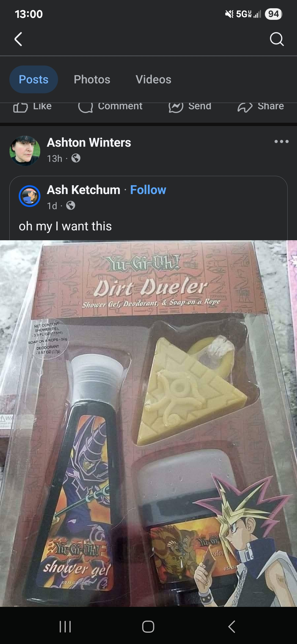This screenshot has width=297, height=644.
Task: Switch to the Videos tab
Action: (153, 80)
